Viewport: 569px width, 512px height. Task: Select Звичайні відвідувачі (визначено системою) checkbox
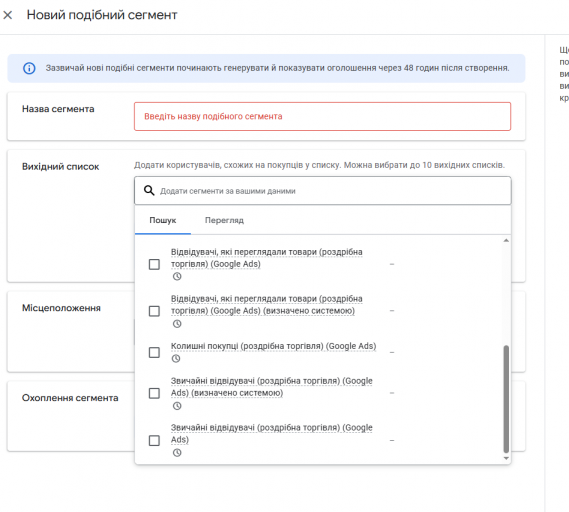click(x=154, y=393)
